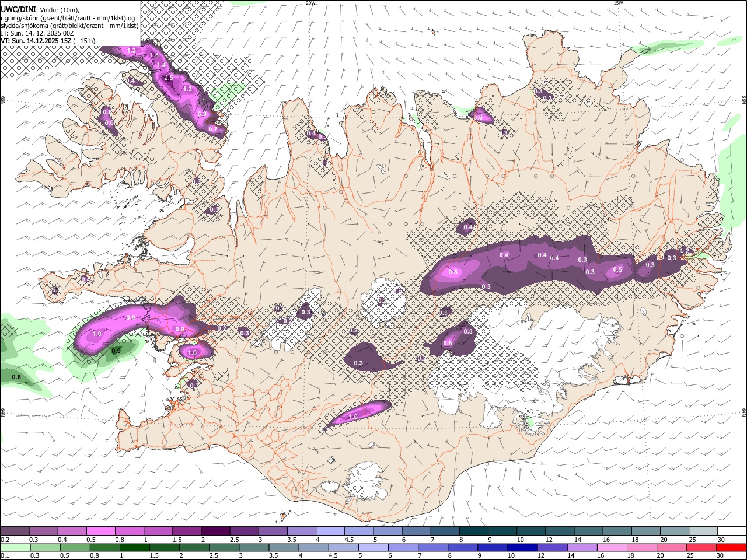This screenshot has height=560, width=747.
Task: Click dark blue rain swatch between 10 and 12
Action: 522,547
